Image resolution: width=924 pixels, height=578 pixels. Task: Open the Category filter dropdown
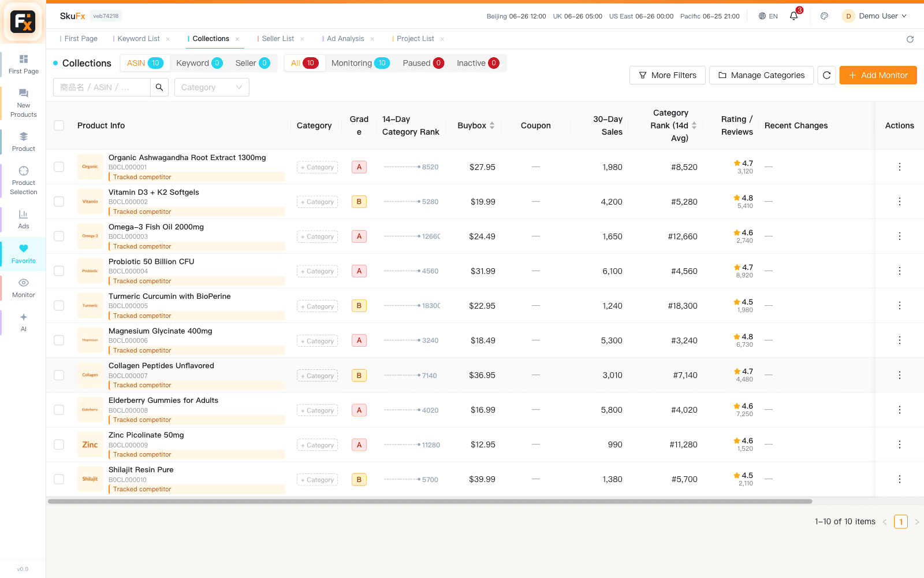(212, 87)
